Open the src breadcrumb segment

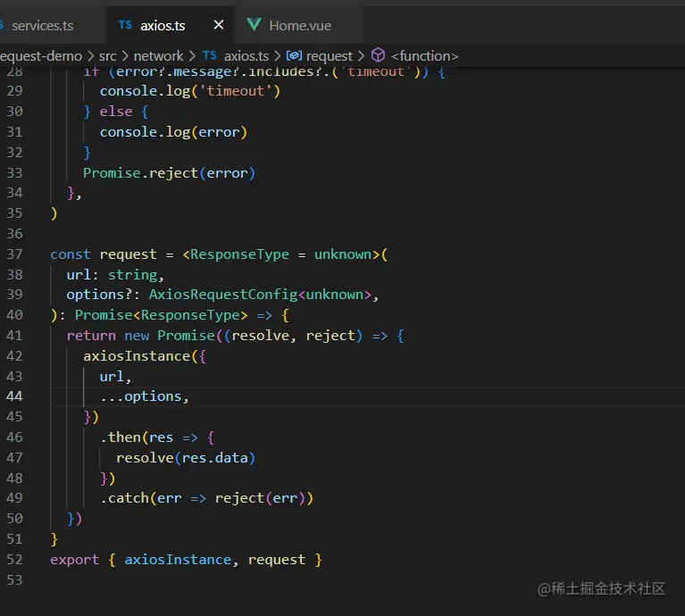[x=107, y=56]
